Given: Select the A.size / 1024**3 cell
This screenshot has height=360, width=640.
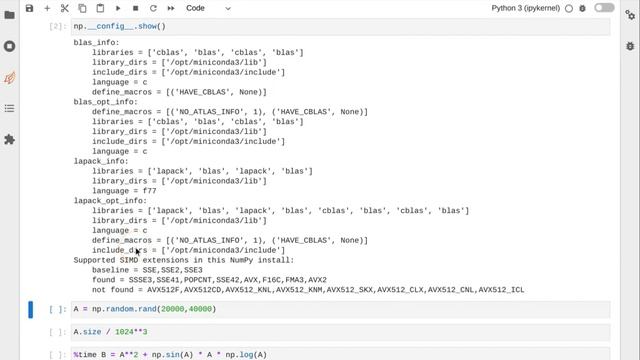Looking at the screenshot, I should tap(340, 332).
